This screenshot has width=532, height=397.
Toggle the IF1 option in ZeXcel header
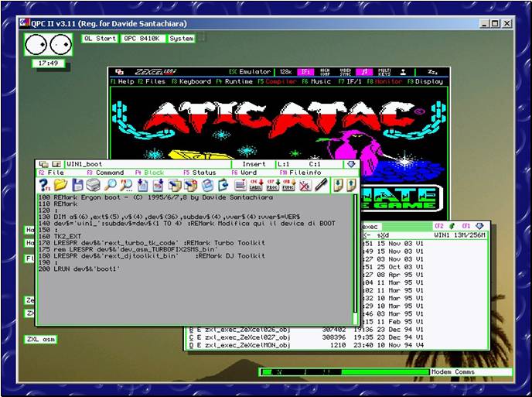pos(305,72)
